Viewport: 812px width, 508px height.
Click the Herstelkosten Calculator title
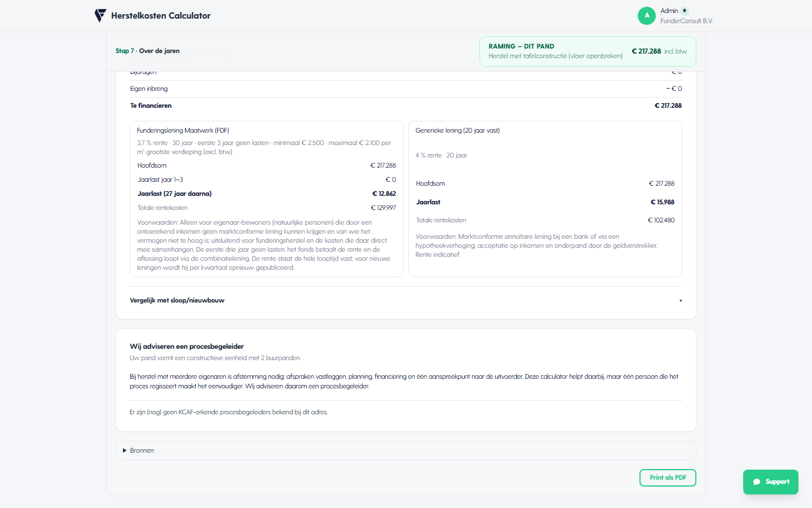click(161, 16)
